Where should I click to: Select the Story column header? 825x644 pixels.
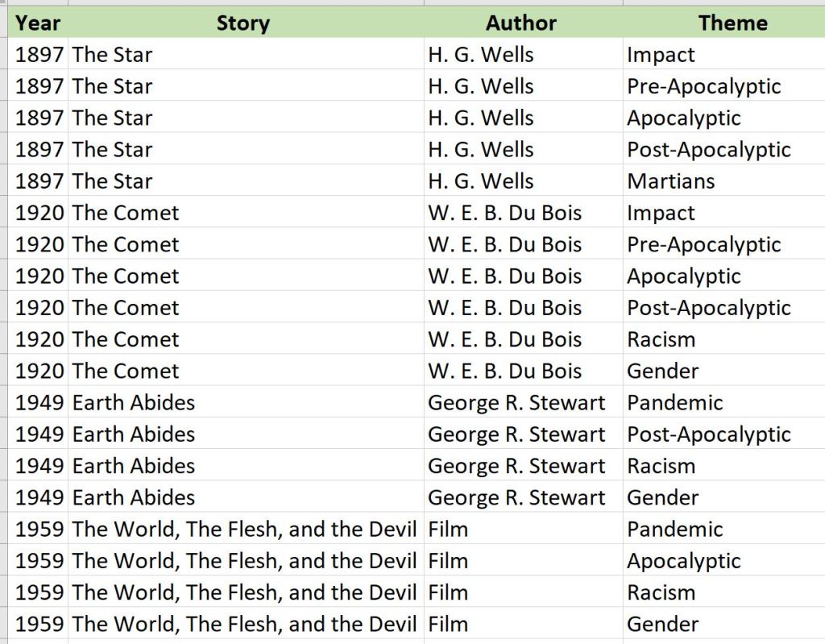[243, 23]
